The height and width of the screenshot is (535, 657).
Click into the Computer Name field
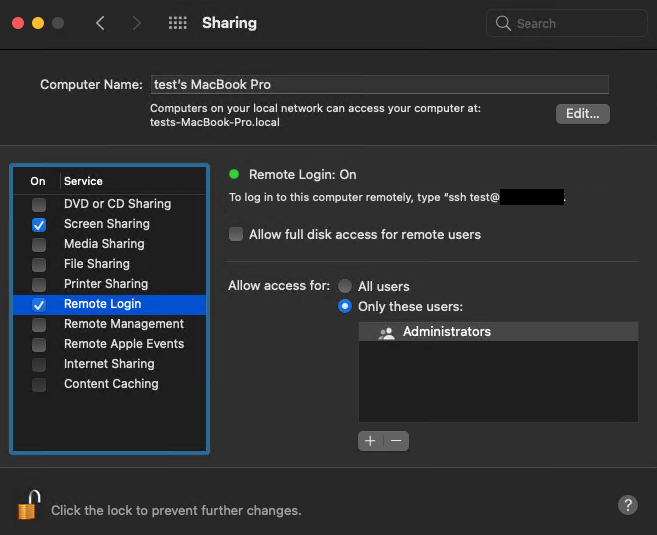tap(380, 85)
